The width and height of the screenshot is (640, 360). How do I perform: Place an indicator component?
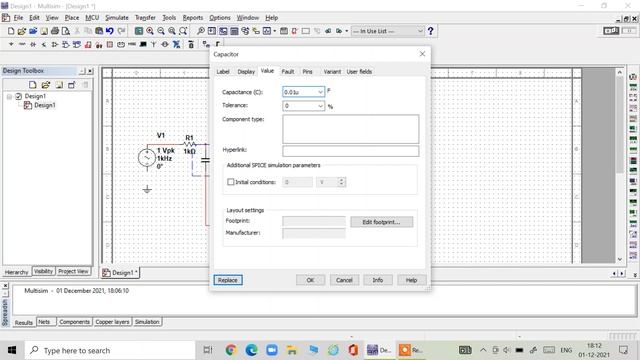pyautogui.click(x=110, y=44)
